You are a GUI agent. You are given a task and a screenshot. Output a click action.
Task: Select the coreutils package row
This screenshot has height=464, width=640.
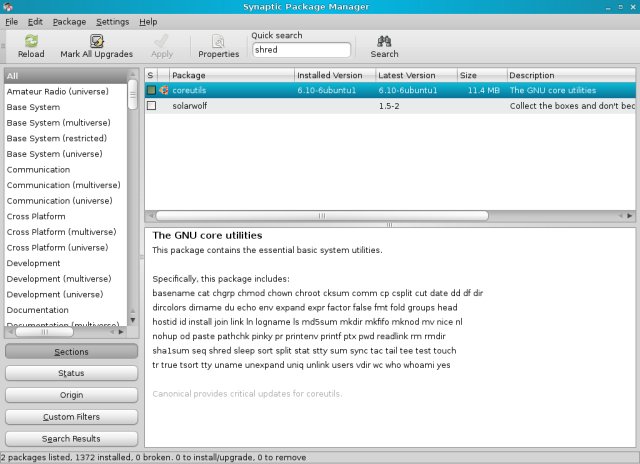tap(390, 90)
